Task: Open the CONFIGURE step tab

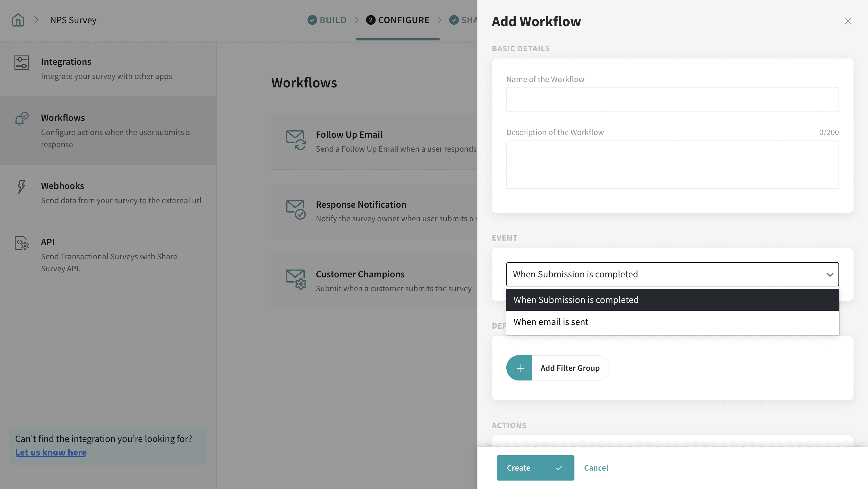Action: [398, 20]
